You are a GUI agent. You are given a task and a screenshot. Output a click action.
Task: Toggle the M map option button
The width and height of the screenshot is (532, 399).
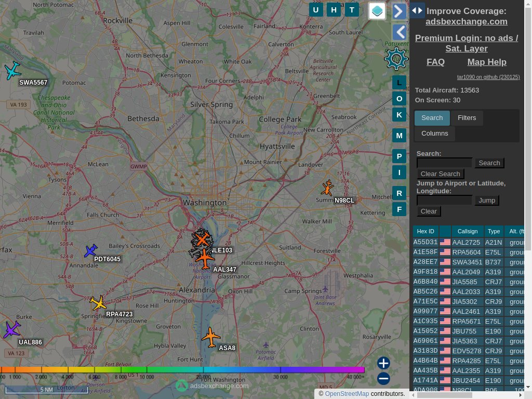coord(400,136)
